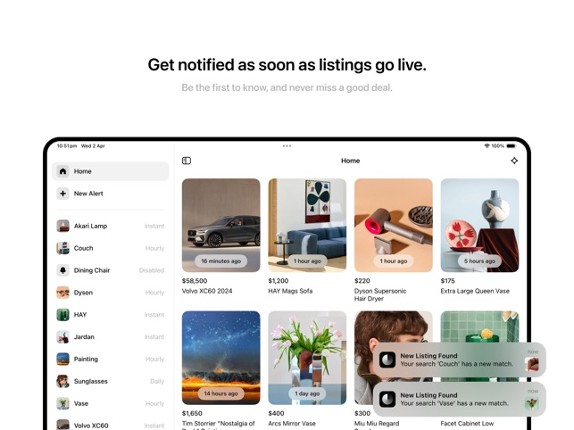
Task: Tap the Couch new listing notification
Action: [x=459, y=360]
